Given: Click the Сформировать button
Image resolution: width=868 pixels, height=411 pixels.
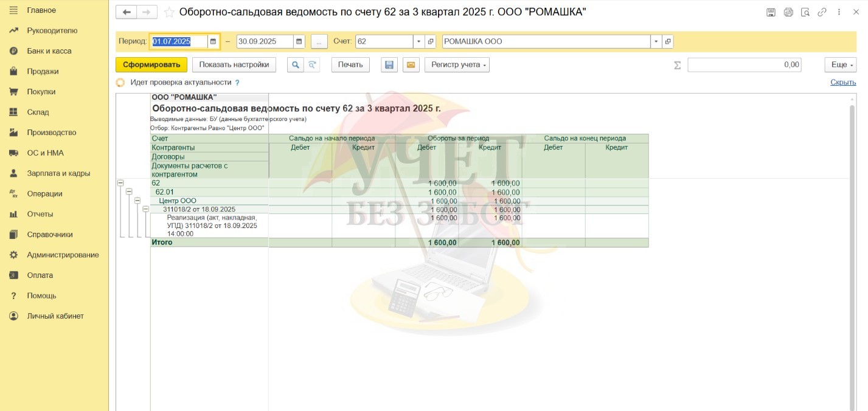Looking at the screenshot, I should pyautogui.click(x=151, y=65).
